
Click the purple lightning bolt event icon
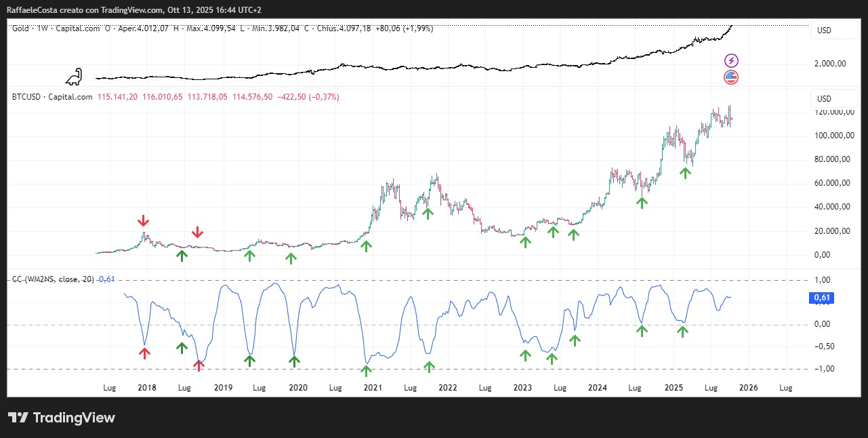731,61
